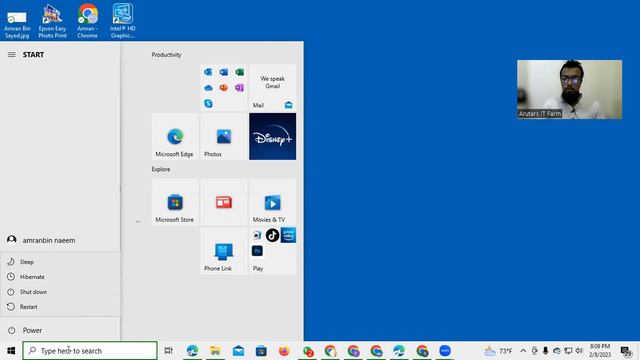Image resolution: width=640 pixels, height=360 pixels.
Task: Open the Mail tile
Action: click(273, 87)
